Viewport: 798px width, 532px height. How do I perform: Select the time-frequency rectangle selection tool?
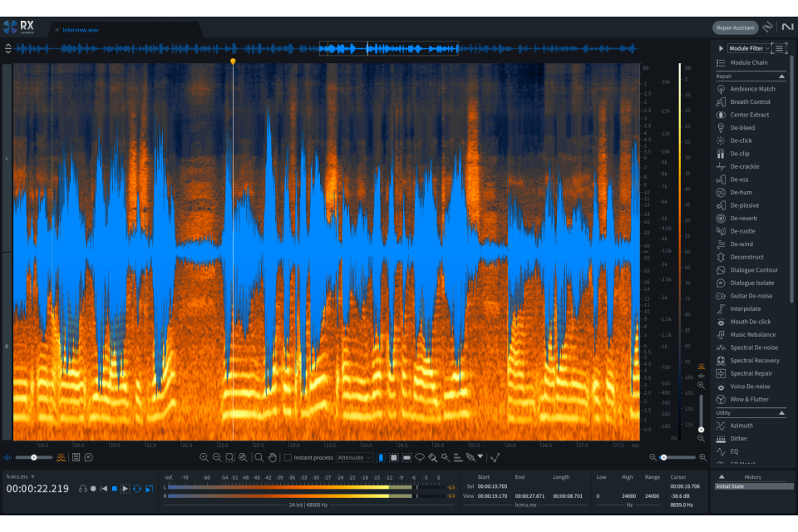[394, 457]
